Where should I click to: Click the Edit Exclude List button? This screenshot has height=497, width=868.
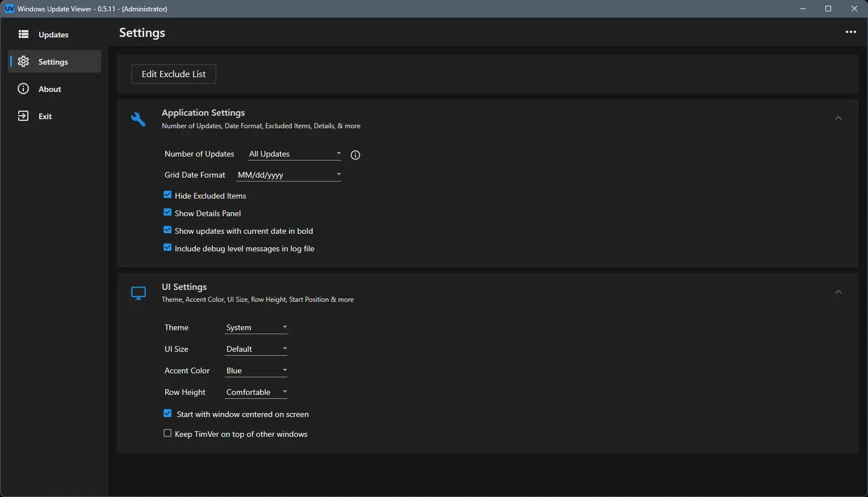(174, 74)
